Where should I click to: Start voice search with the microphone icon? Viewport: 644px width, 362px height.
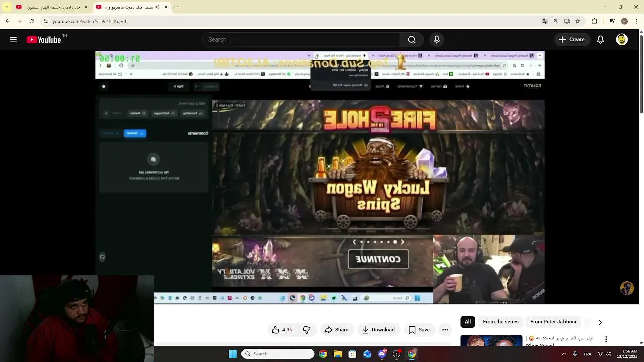[x=436, y=40]
